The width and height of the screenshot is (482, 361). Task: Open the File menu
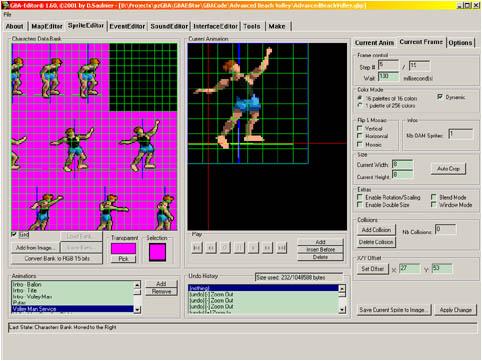tap(7, 14)
